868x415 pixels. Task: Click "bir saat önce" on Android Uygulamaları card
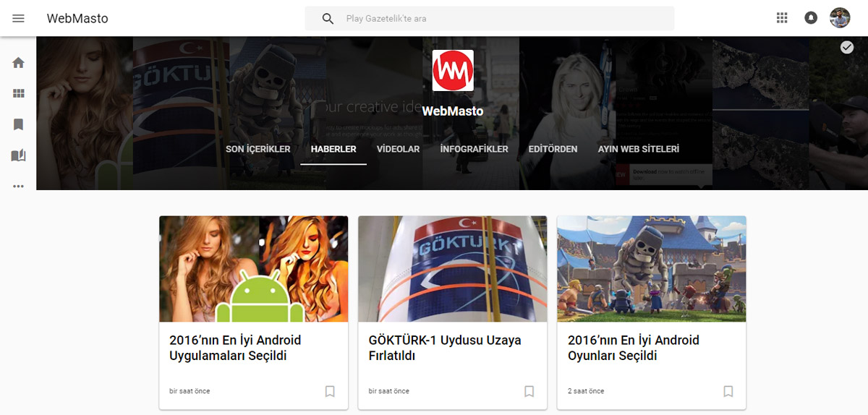pos(190,391)
